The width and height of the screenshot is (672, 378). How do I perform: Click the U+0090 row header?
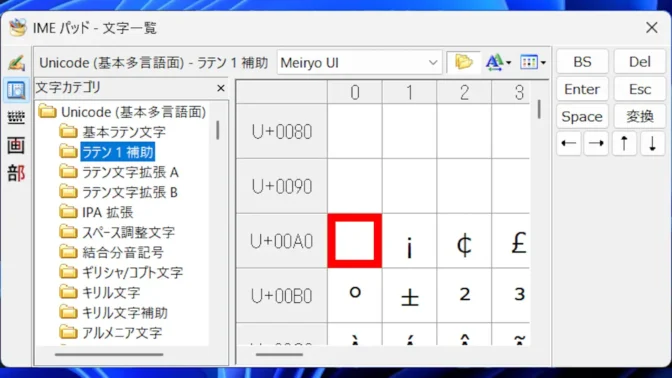[x=282, y=186]
